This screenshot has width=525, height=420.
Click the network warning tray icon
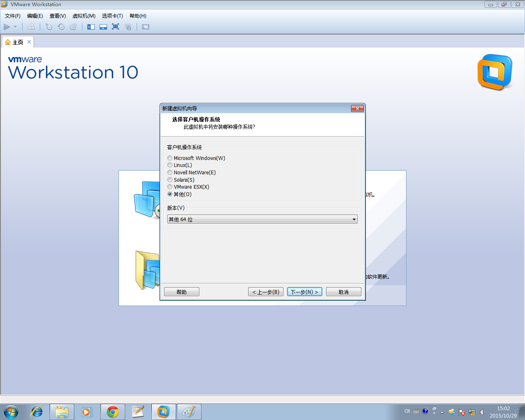472,412
